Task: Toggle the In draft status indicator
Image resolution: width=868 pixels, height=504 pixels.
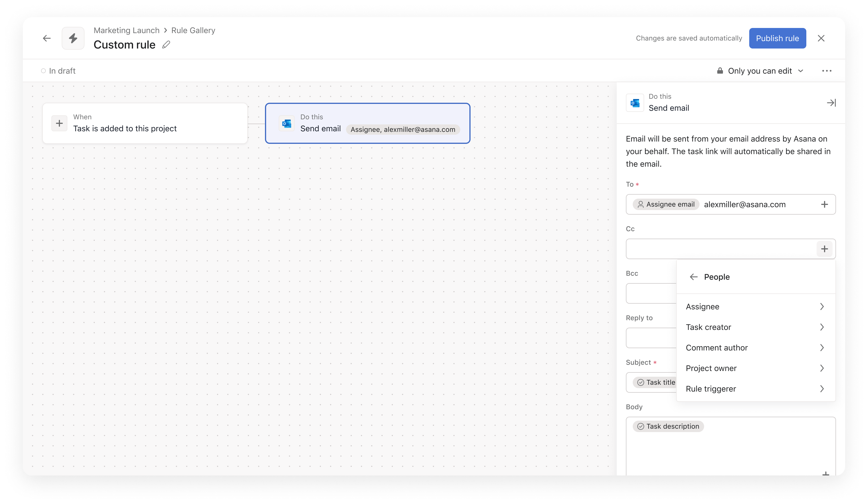Action: tap(59, 71)
